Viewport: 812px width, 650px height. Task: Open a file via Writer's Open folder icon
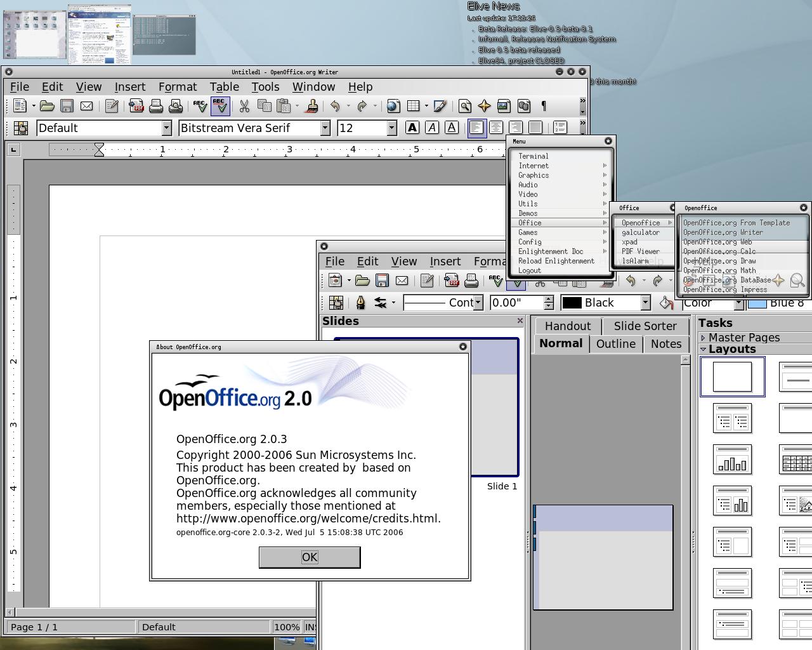(x=47, y=106)
